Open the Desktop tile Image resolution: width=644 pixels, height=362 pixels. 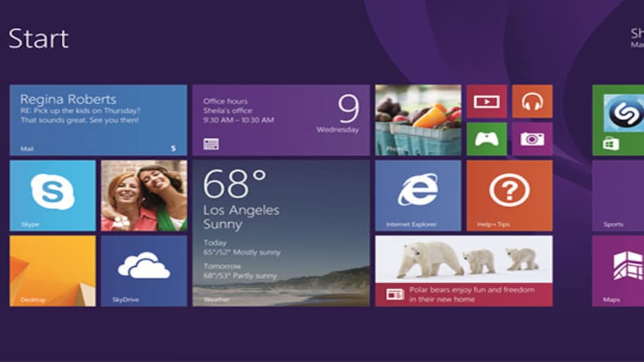pos(52,270)
